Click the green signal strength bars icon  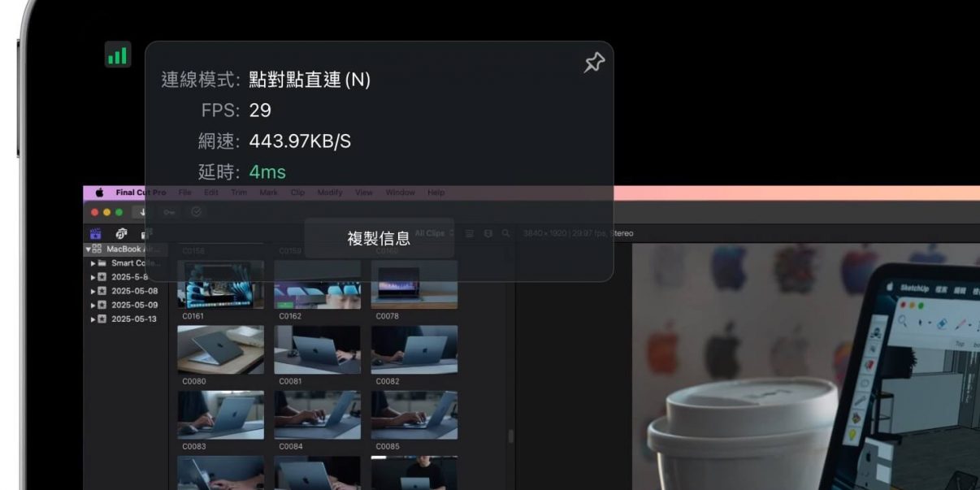coord(118,55)
